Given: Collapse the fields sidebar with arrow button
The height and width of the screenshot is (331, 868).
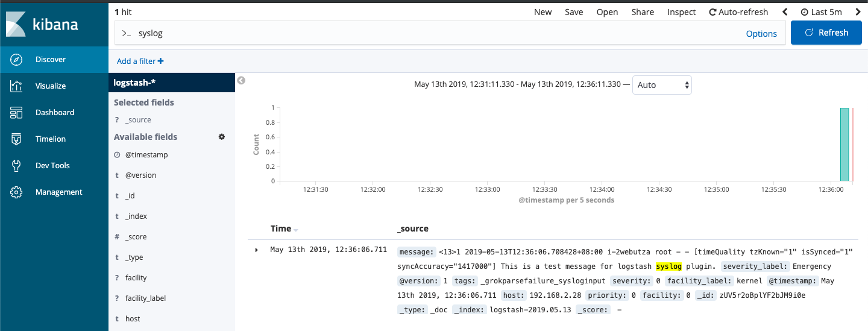Looking at the screenshot, I should pyautogui.click(x=241, y=81).
